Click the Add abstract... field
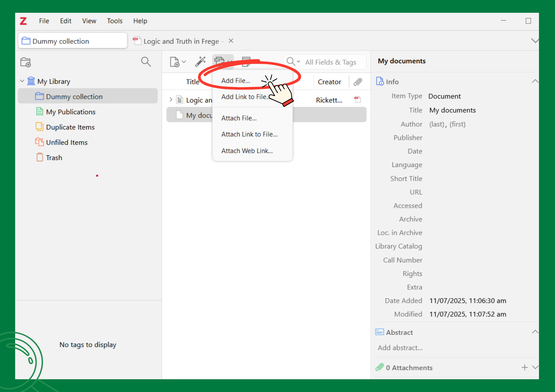 point(400,348)
